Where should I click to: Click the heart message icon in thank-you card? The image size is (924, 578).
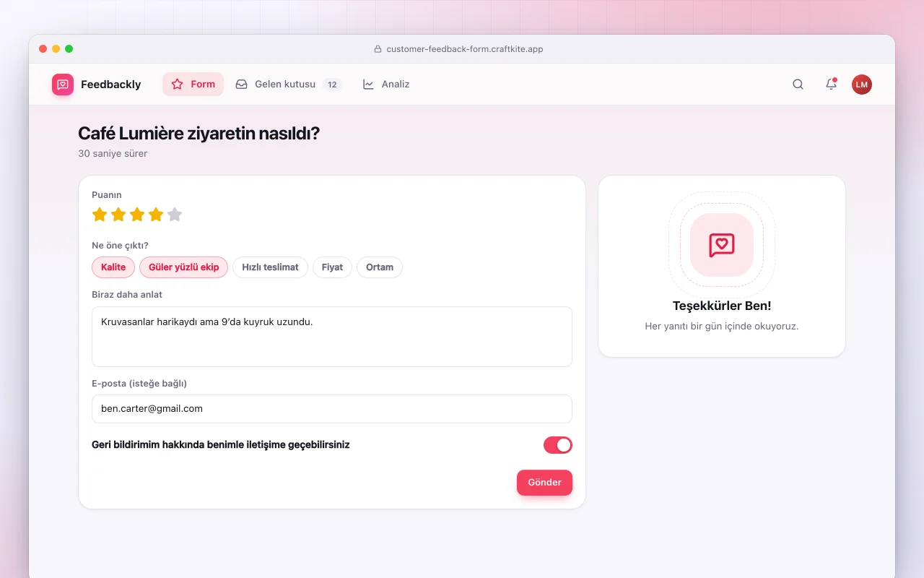pos(722,245)
